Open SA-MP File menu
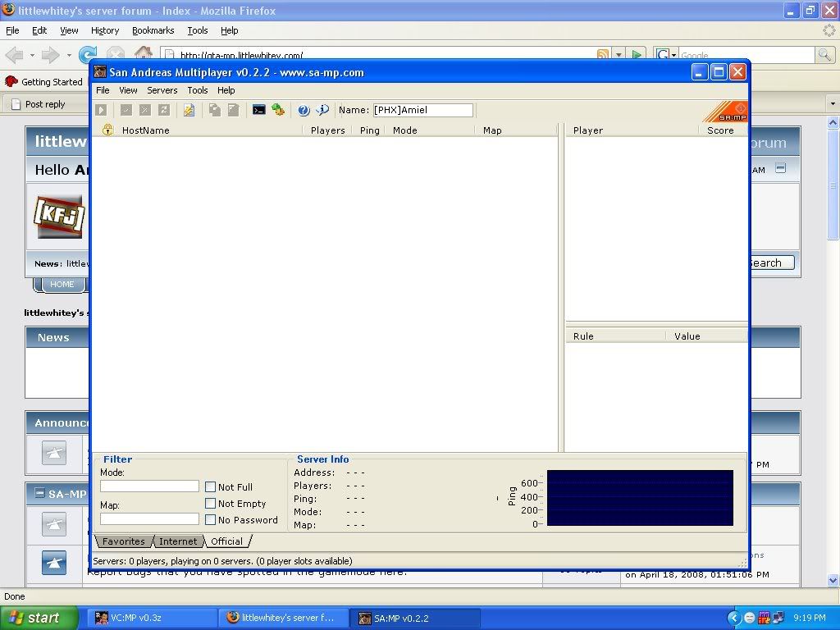 point(103,90)
